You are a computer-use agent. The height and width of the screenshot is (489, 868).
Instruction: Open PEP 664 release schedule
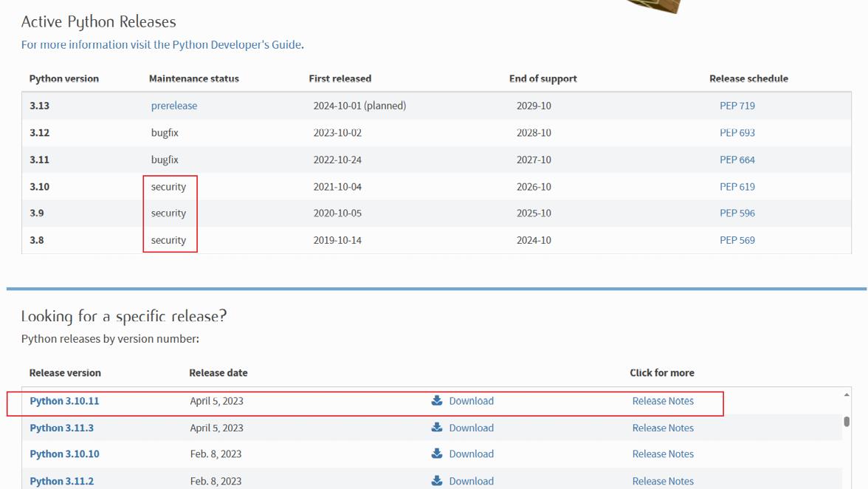[x=737, y=160]
